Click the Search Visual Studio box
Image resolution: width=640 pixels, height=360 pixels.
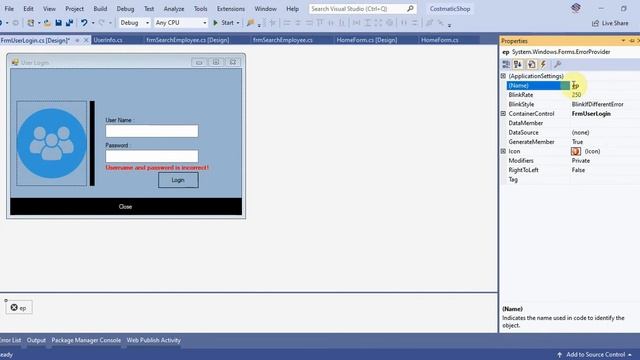[362, 9]
